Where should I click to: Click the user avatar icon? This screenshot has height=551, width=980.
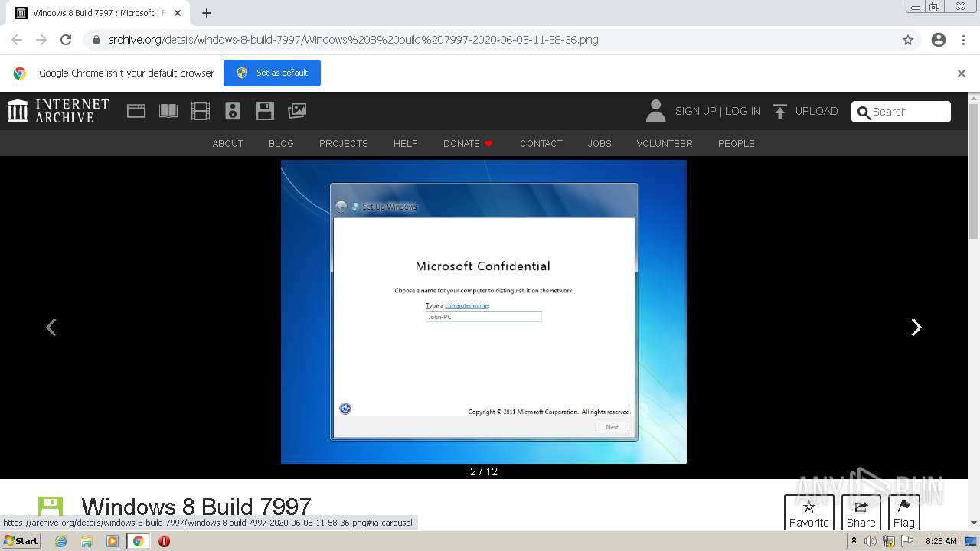coord(655,111)
